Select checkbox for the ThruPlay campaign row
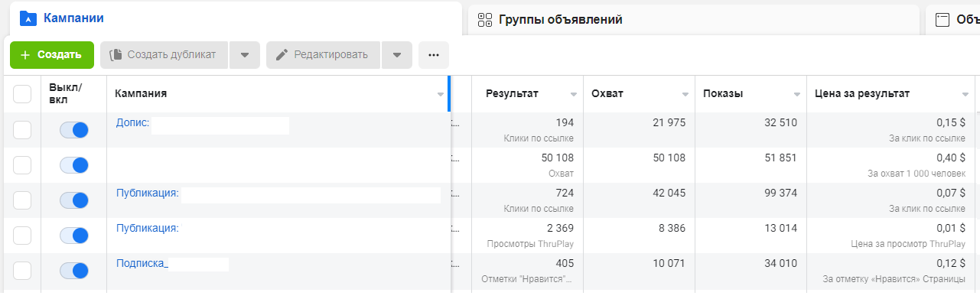Screen dimensions: 980x299 (x=22, y=236)
